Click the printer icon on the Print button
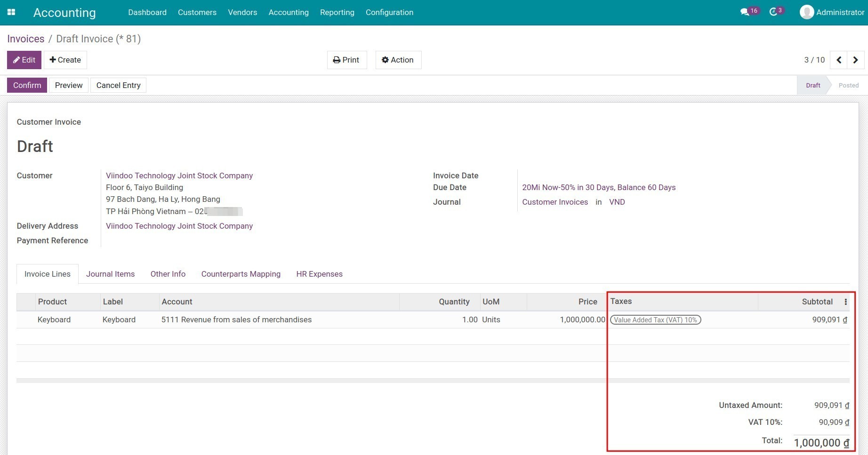Image resolution: width=868 pixels, height=455 pixels. [336, 60]
